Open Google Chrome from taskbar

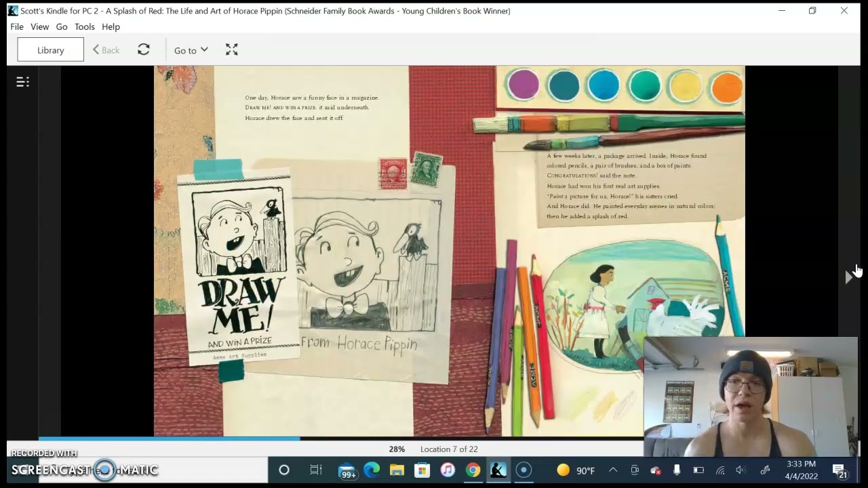click(x=473, y=470)
